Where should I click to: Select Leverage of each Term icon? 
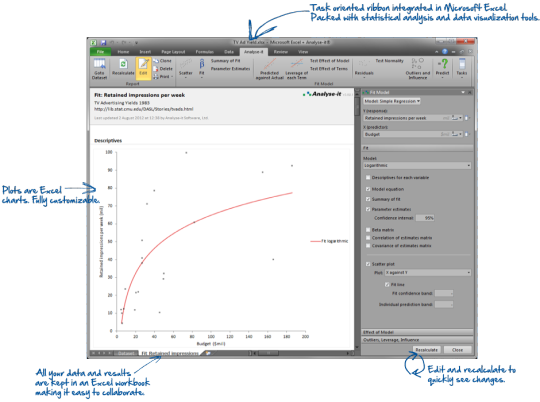pyautogui.click(x=297, y=69)
